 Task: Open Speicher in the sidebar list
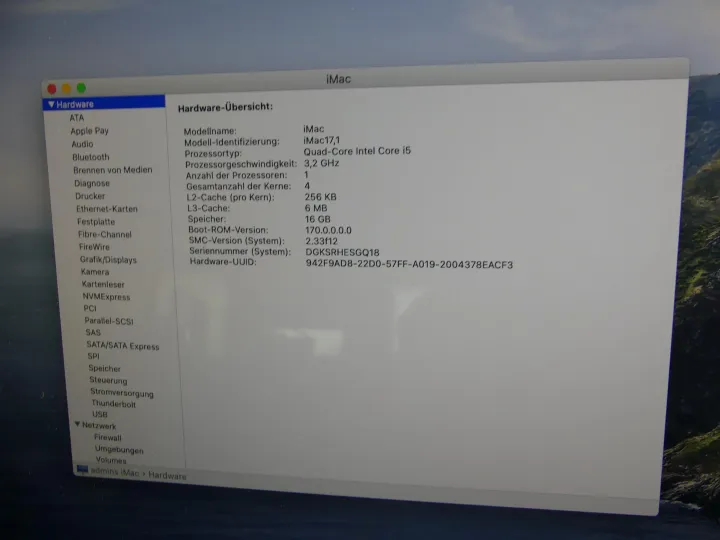[x=104, y=368]
